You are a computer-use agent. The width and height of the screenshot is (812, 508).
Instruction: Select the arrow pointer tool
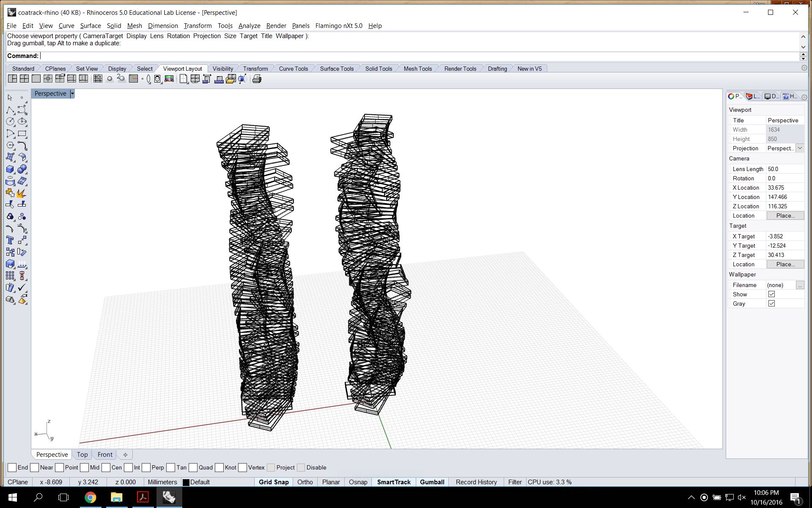(x=10, y=97)
